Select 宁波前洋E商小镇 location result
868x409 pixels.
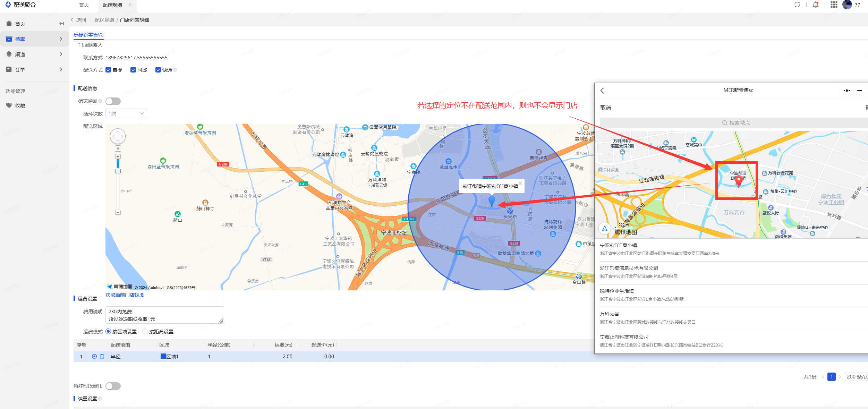(x=731, y=249)
